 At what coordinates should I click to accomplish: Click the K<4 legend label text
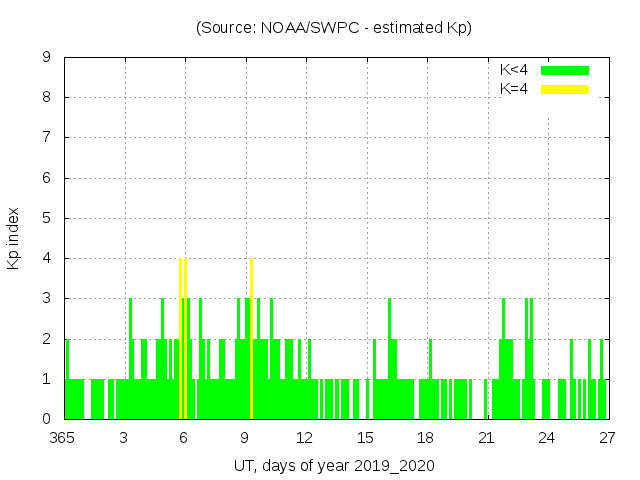pyautogui.click(x=513, y=70)
